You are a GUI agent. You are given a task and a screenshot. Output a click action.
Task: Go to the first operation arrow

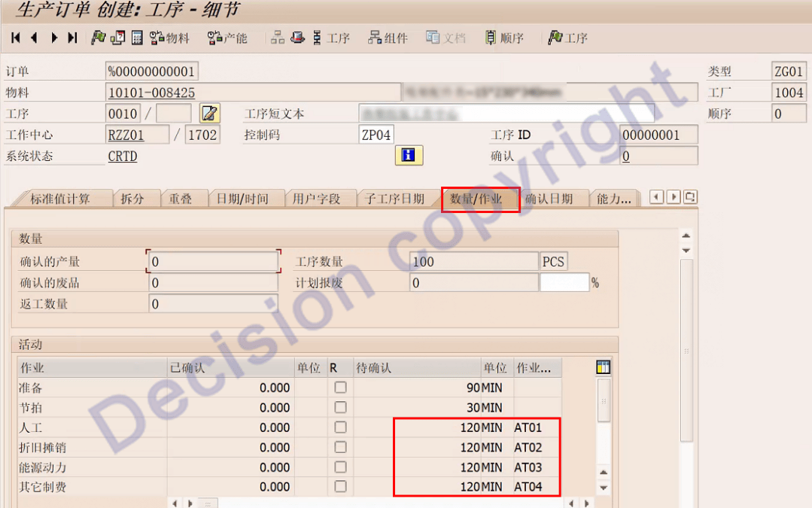pos(16,38)
